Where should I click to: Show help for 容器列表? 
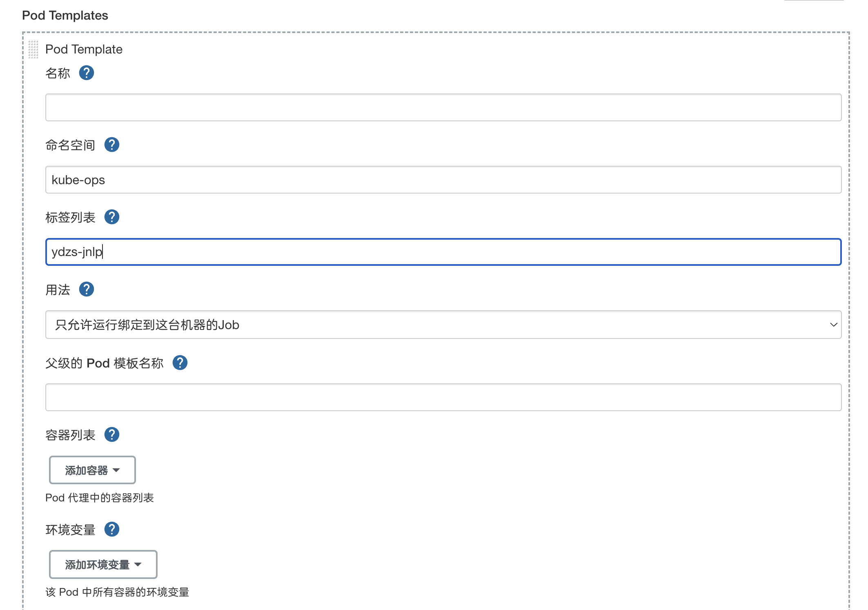[111, 435]
